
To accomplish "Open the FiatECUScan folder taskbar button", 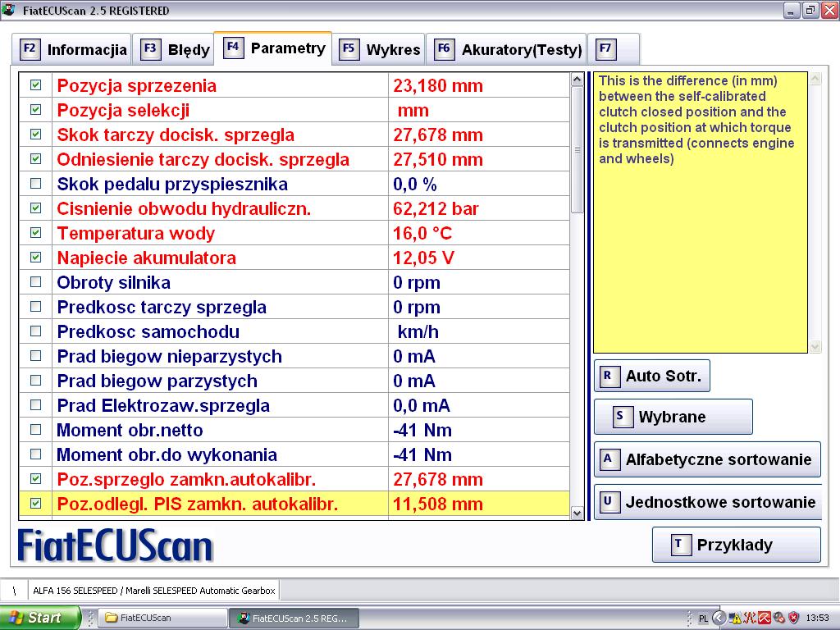I will point(164,619).
